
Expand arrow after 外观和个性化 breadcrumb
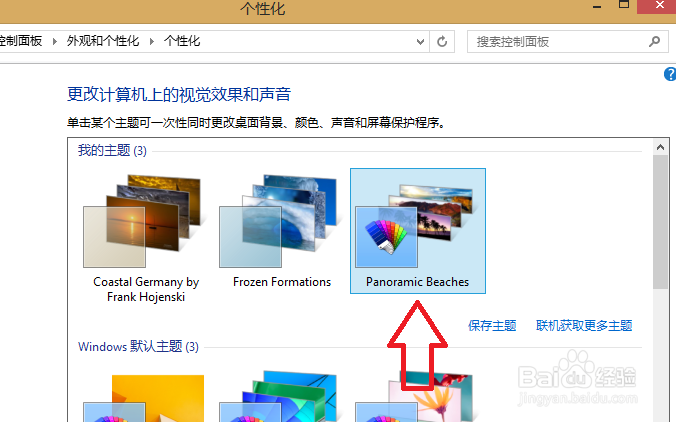[x=152, y=41]
